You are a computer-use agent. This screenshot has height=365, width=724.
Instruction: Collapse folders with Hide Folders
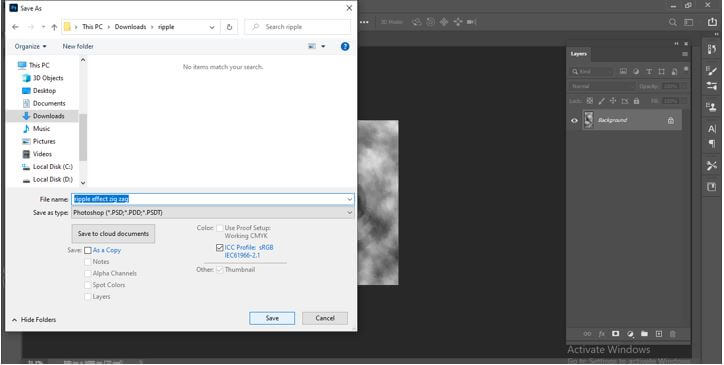(x=34, y=320)
